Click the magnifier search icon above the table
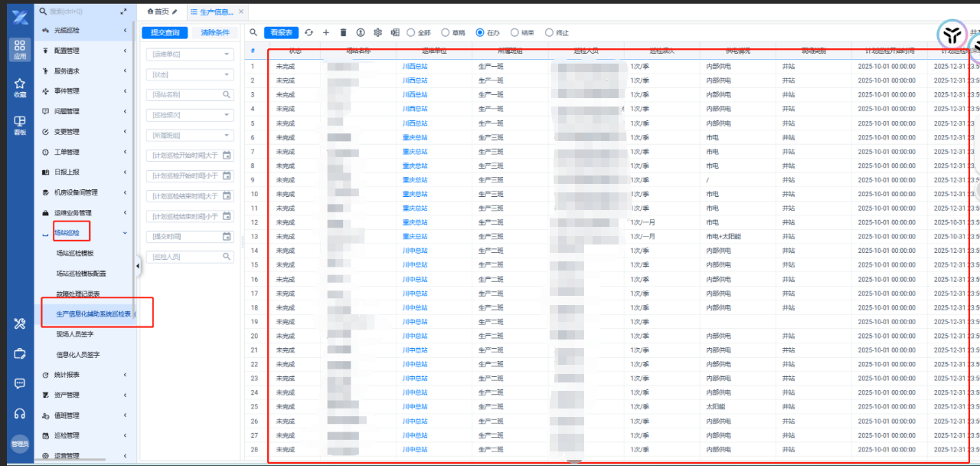This screenshot has width=980, height=466. pos(253,33)
